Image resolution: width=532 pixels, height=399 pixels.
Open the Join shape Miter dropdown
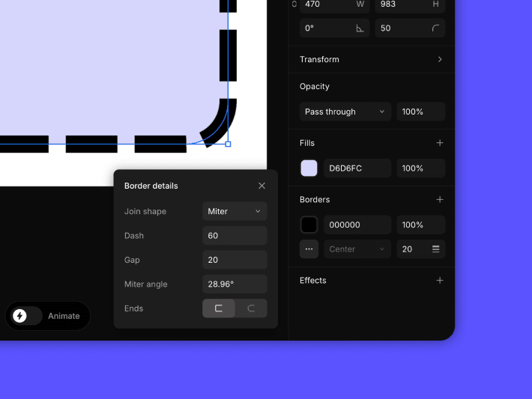(235, 211)
